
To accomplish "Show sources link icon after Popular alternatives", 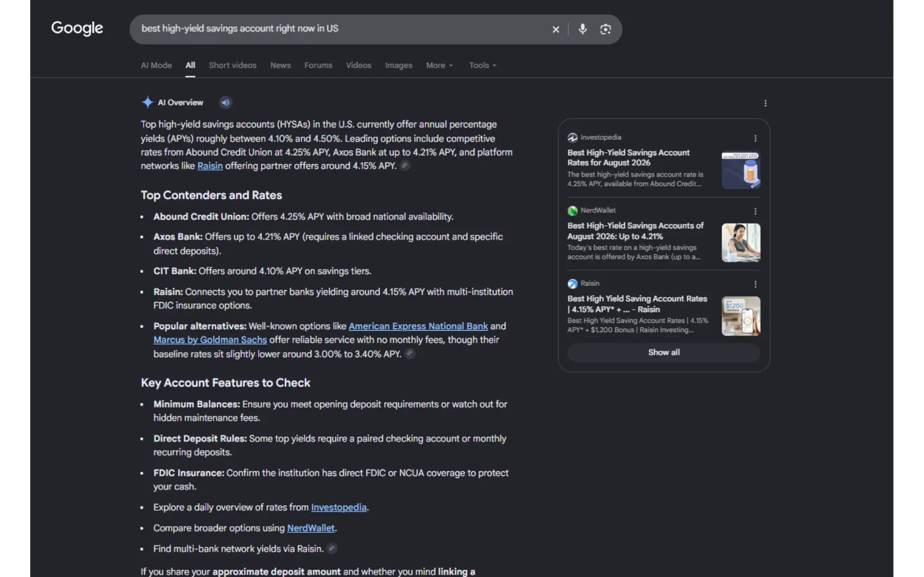I will click(x=410, y=354).
